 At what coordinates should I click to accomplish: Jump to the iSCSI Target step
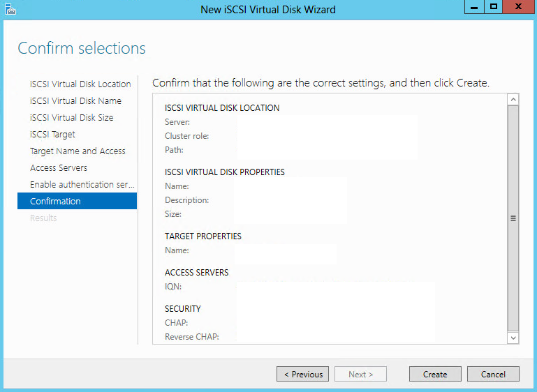52,135
